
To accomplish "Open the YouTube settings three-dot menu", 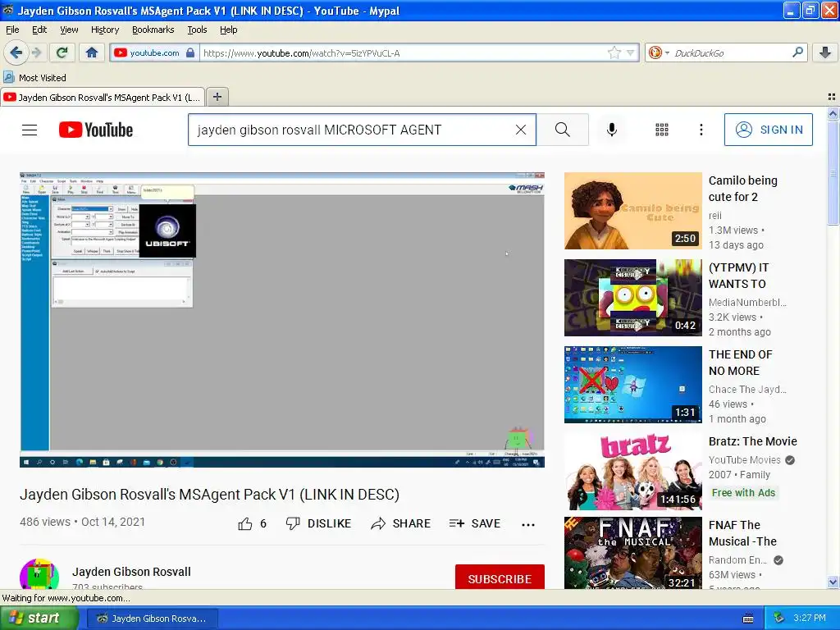I will click(x=701, y=130).
